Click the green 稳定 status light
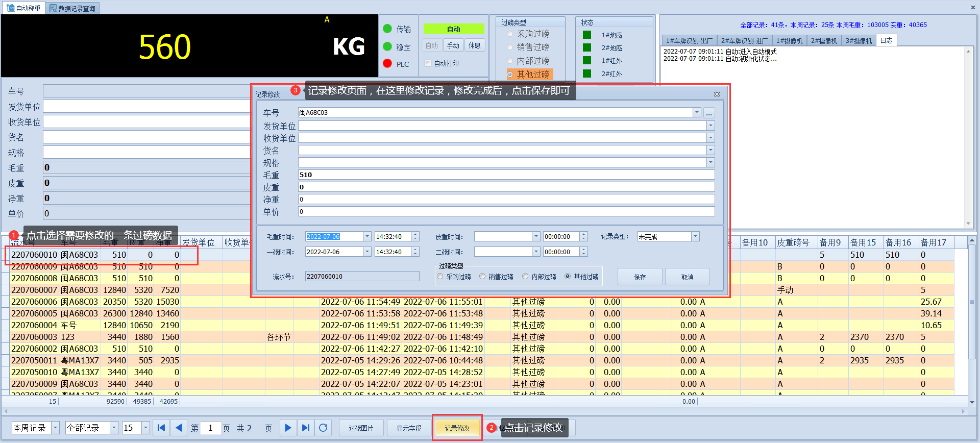 [387, 46]
